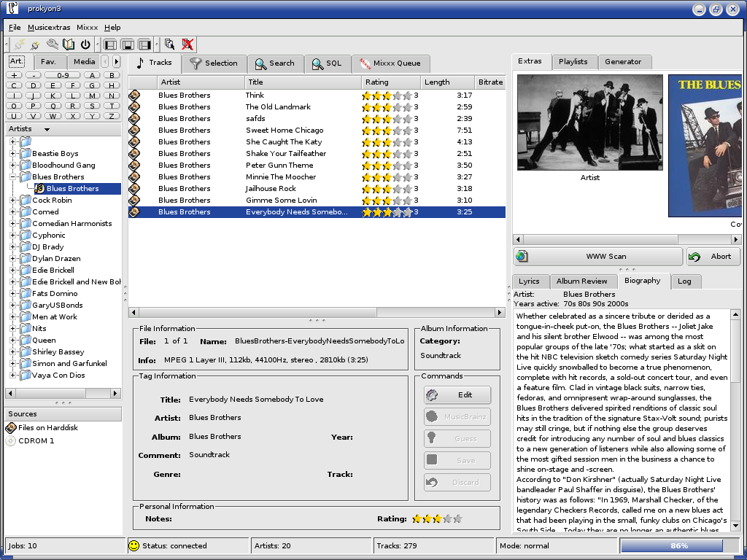Viewport: 747px width, 560px height.
Task: Click the power quit icon
Action: click(x=85, y=44)
